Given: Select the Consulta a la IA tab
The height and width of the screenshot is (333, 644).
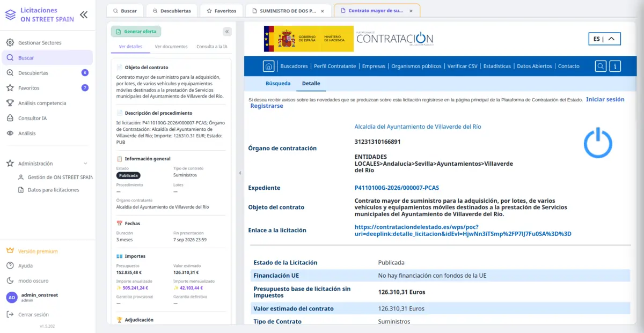Looking at the screenshot, I should (x=211, y=47).
